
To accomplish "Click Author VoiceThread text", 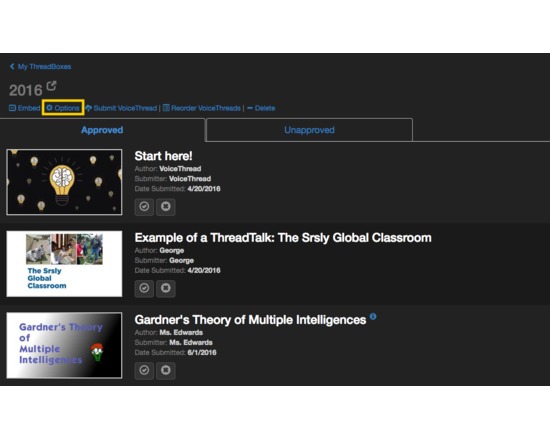I will (168, 169).
